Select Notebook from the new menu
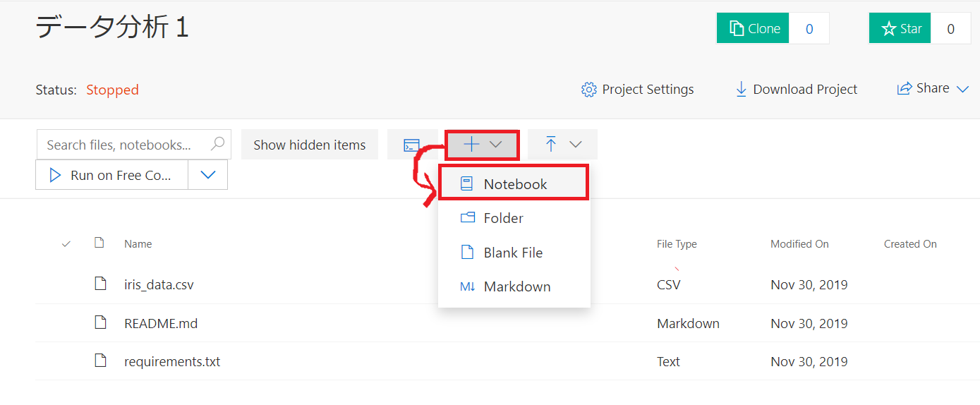The height and width of the screenshot is (405, 980). pos(514,184)
